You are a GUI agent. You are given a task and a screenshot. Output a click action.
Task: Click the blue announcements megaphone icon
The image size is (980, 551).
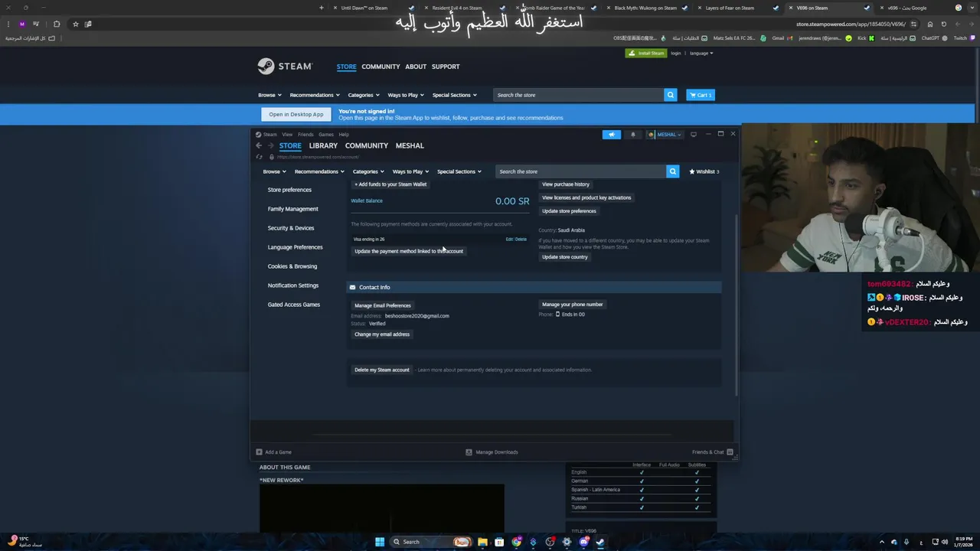611,135
